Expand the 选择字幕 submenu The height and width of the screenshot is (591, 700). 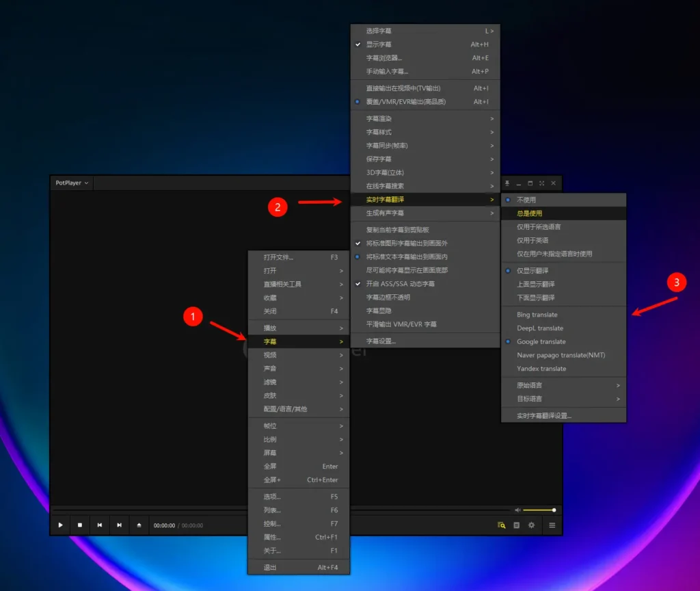pos(425,31)
